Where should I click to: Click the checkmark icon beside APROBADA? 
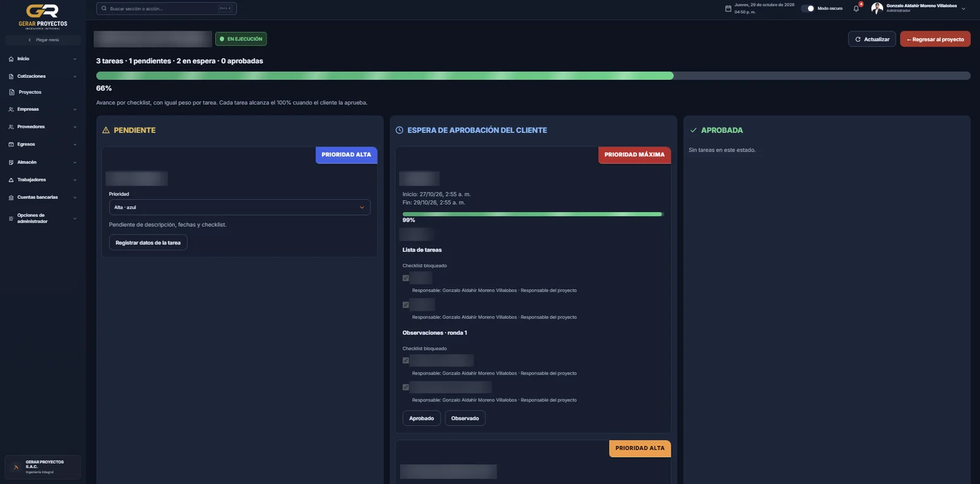(x=693, y=130)
